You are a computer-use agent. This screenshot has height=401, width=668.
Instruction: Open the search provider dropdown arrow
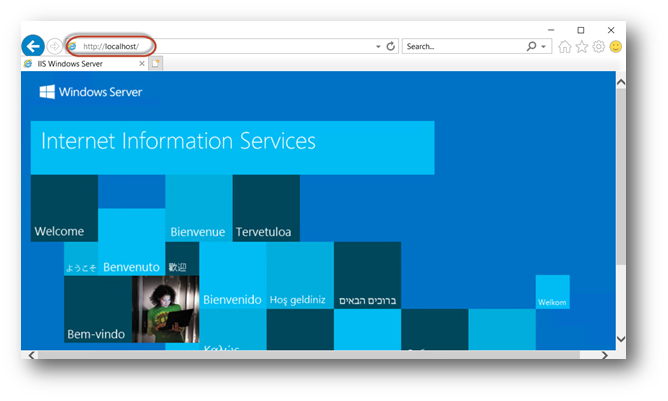point(543,47)
